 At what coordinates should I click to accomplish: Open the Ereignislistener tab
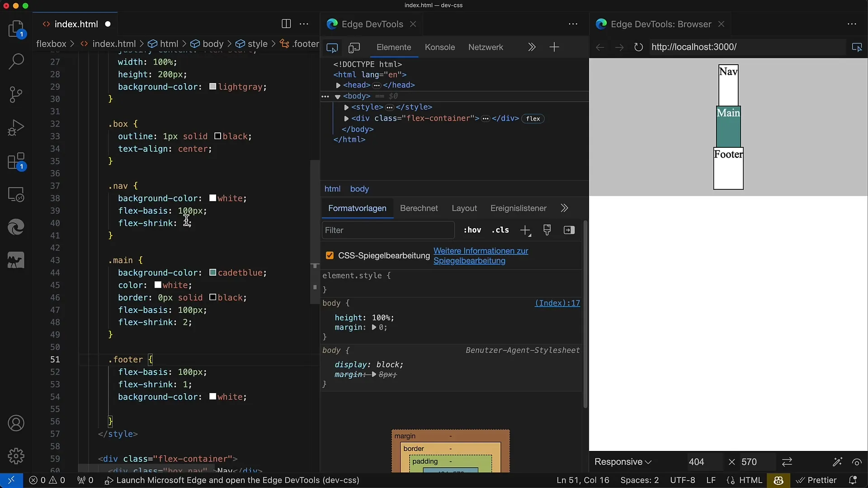[x=519, y=208]
